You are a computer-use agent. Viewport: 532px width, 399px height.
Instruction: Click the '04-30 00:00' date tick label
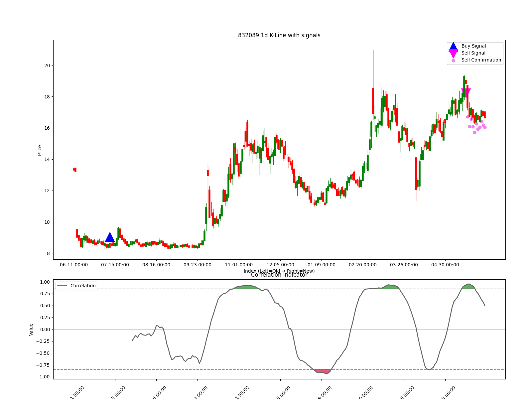[445, 265]
